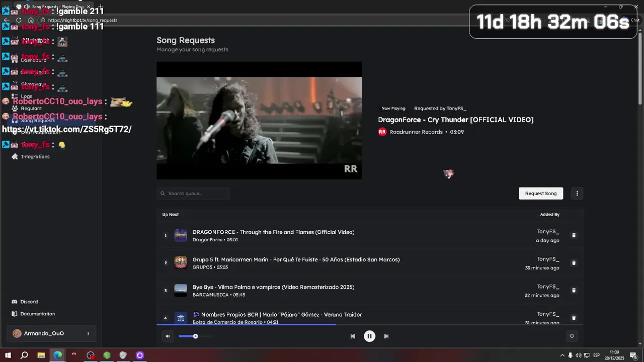Click the Integrations puzzle icon
The image size is (644, 362).
[x=15, y=156]
